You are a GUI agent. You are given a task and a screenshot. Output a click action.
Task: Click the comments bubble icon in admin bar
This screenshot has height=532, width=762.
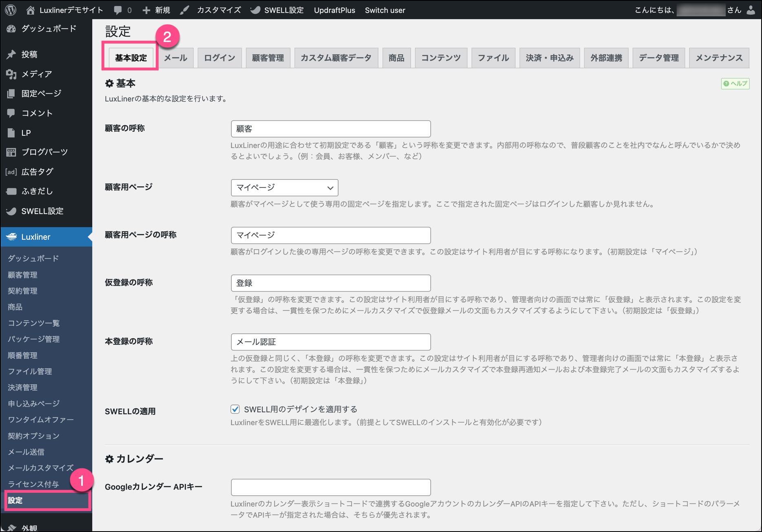tap(118, 10)
